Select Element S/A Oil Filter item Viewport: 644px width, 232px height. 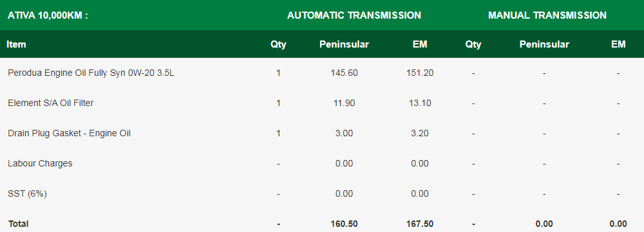pyautogui.click(x=50, y=103)
